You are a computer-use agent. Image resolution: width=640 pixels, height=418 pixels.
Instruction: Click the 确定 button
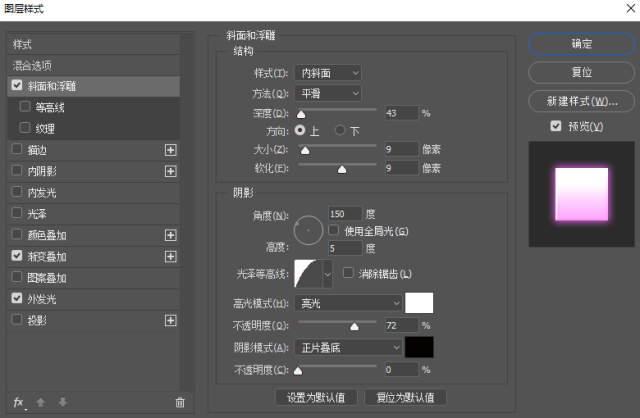(x=581, y=44)
